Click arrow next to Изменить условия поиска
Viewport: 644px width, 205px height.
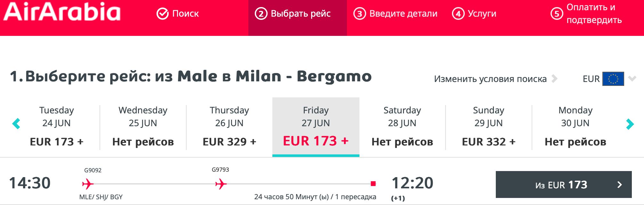554,79
